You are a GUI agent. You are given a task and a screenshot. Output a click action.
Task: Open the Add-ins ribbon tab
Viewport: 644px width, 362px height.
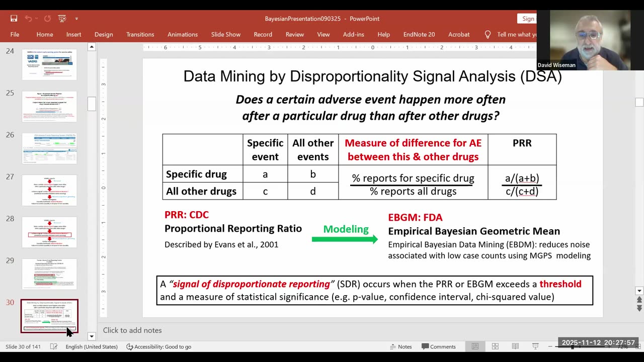point(354,34)
